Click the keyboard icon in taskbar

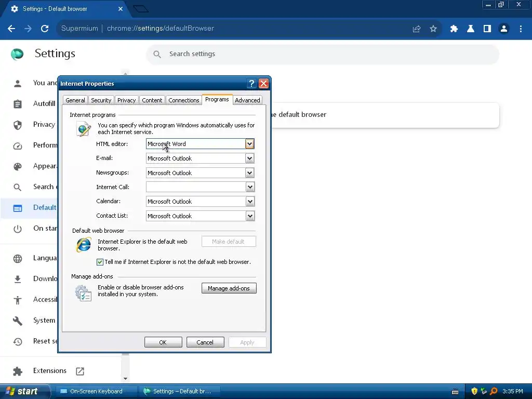point(455,392)
